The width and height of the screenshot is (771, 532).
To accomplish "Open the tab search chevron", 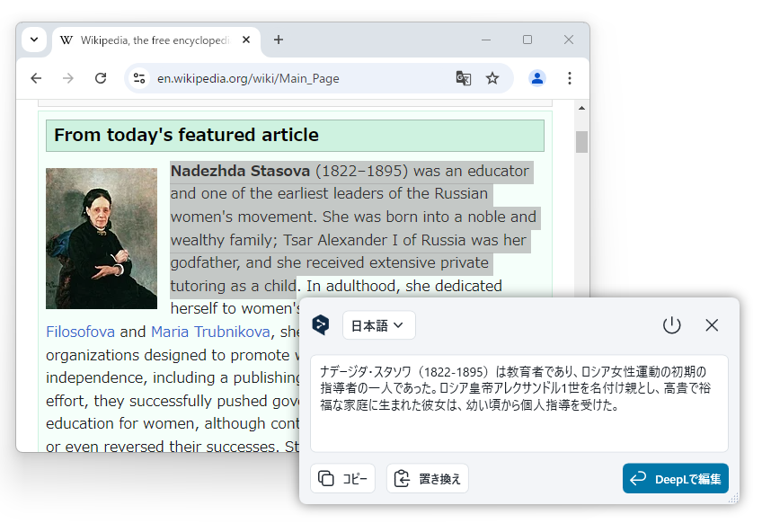I will pos(34,40).
